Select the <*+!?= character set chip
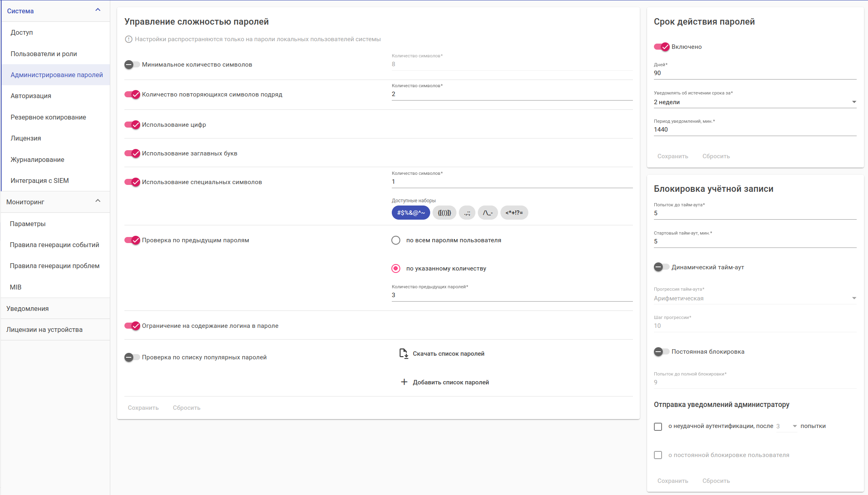Image resolution: width=868 pixels, height=495 pixels. [x=514, y=213]
